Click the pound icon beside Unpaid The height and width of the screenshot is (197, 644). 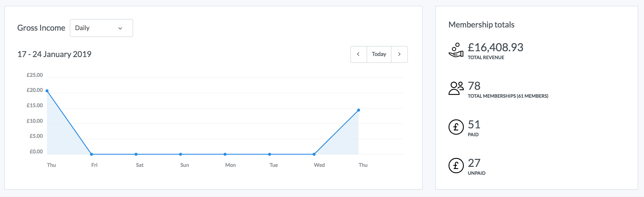coord(456,166)
